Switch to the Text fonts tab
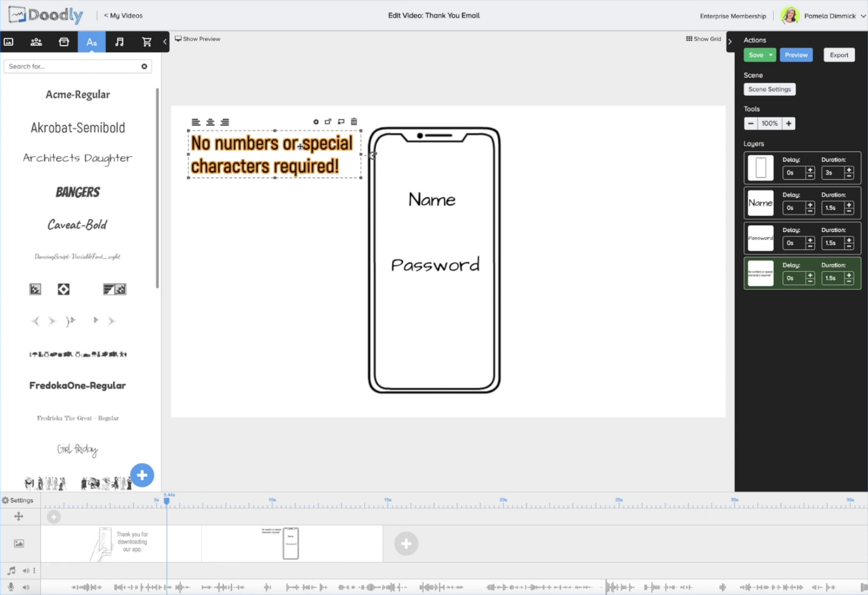The height and width of the screenshot is (595, 868). click(x=91, y=42)
